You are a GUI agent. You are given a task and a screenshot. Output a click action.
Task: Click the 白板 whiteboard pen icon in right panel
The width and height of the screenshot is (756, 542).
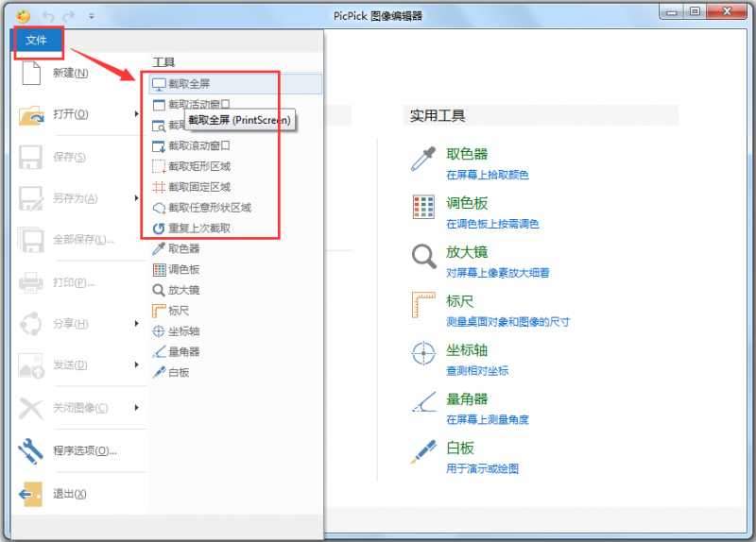422,453
